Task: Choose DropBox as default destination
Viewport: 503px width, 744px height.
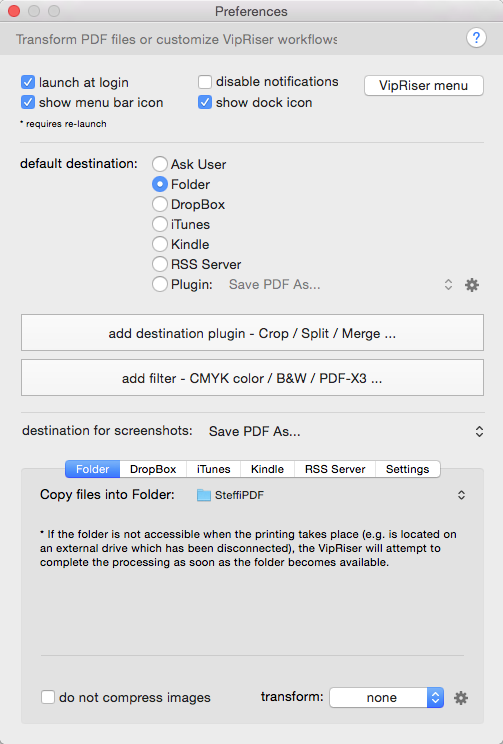Action: 160,204
